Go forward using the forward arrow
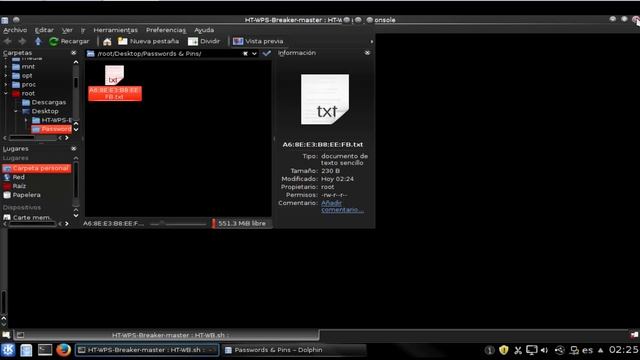 (x=22, y=41)
